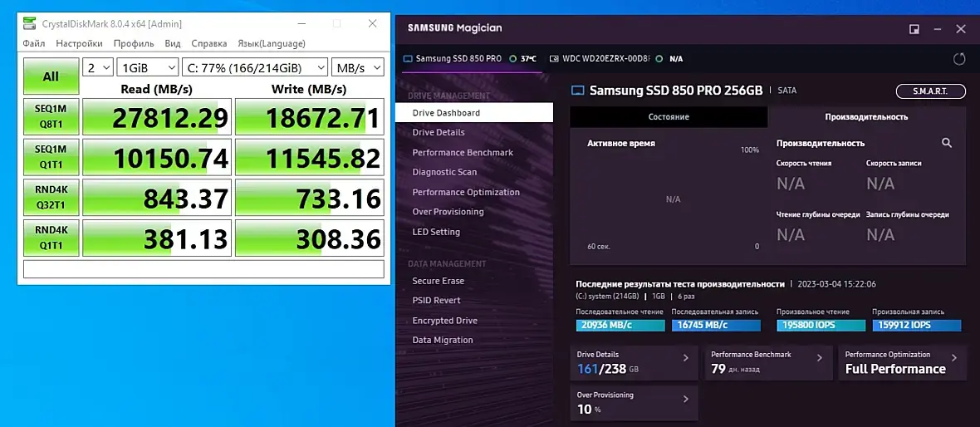980x427 pixels.
Task: Open Drive Dashboard in sidebar
Action: point(474,113)
